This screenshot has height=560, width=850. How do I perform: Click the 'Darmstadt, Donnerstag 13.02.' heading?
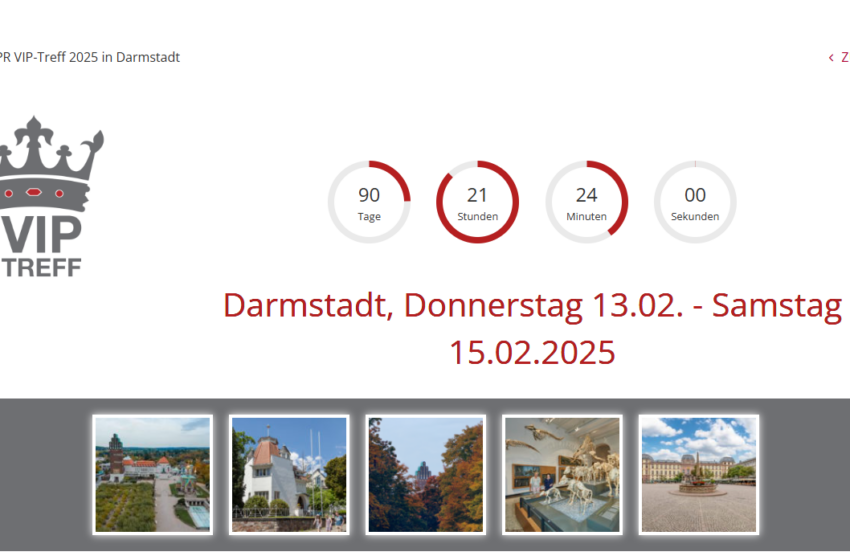pos(453,305)
